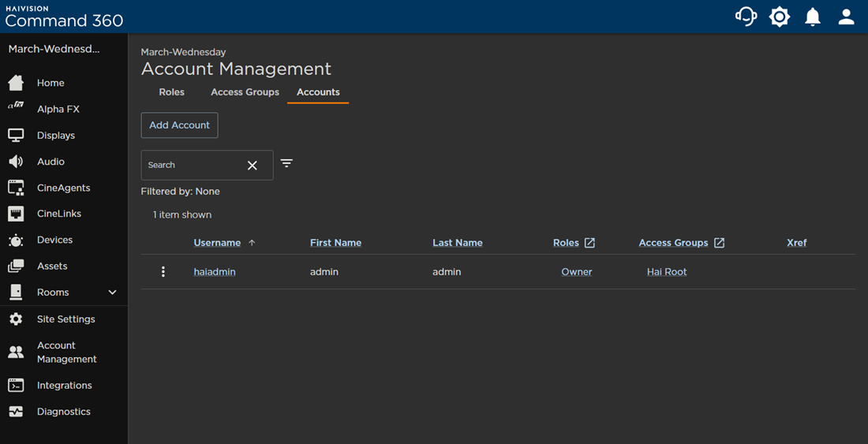Open the notifications bell

tap(813, 17)
